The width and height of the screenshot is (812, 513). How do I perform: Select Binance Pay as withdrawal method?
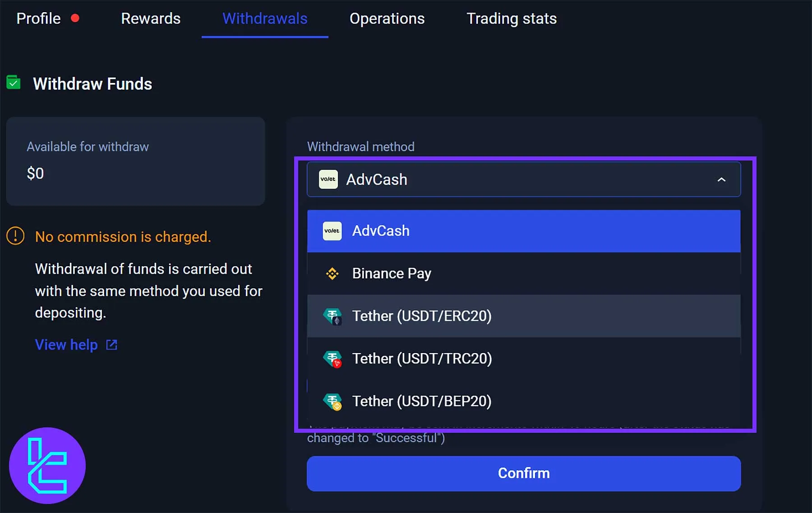pos(392,274)
